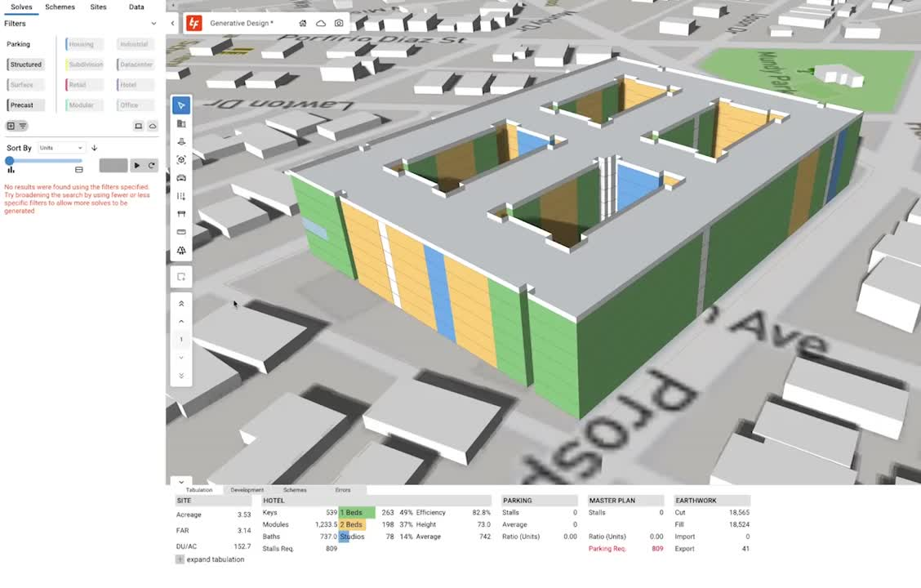
Task: Open the Sort By Units dropdown
Action: coord(61,148)
